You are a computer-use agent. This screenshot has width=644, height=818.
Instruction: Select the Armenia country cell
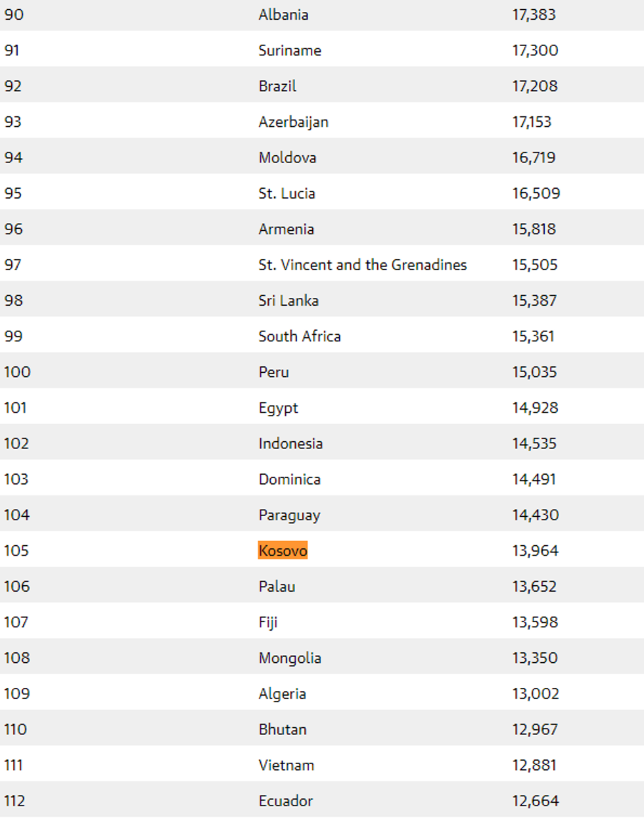click(286, 229)
